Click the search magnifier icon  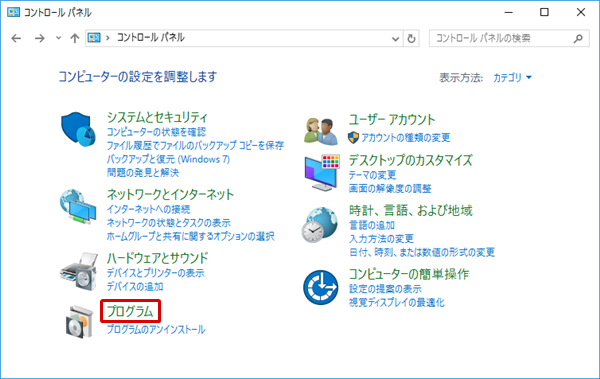[578, 38]
